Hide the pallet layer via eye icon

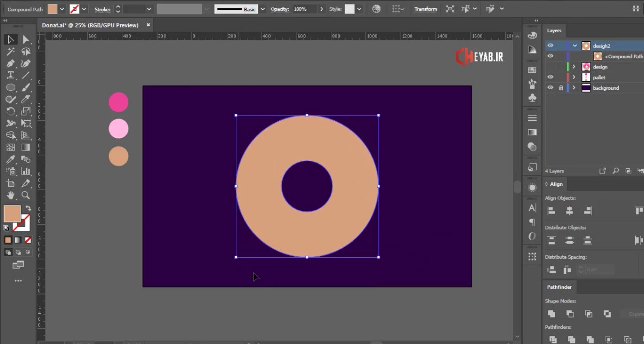[x=550, y=77]
